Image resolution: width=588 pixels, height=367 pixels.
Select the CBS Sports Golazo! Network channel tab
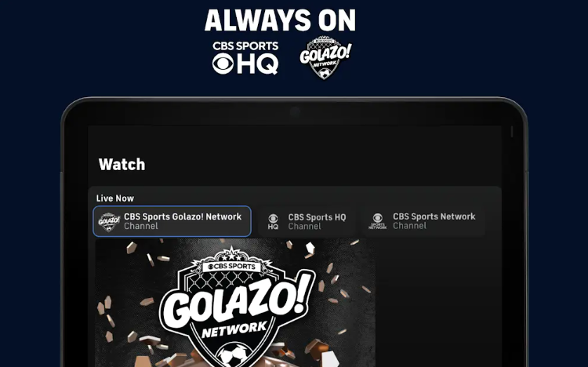click(172, 221)
